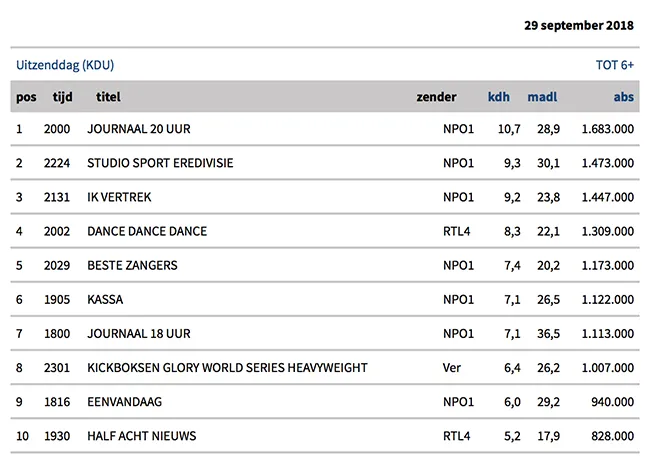Click kdh value 9,3

(x=512, y=163)
